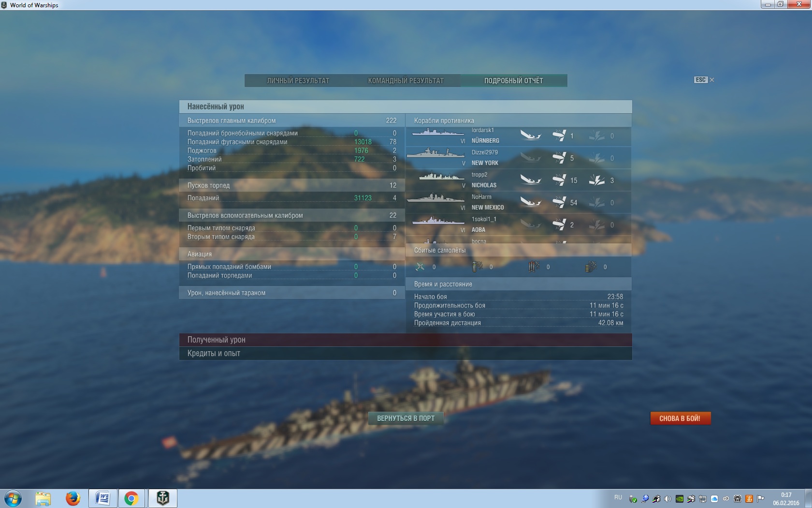
Task: Expand the Полученный урон section
Action: 406,340
